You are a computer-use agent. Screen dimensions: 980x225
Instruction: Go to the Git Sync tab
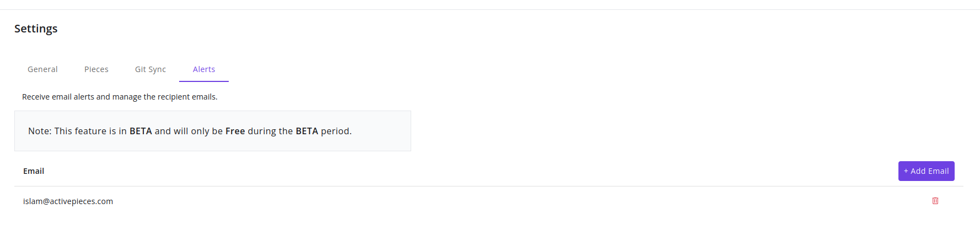tap(150, 69)
